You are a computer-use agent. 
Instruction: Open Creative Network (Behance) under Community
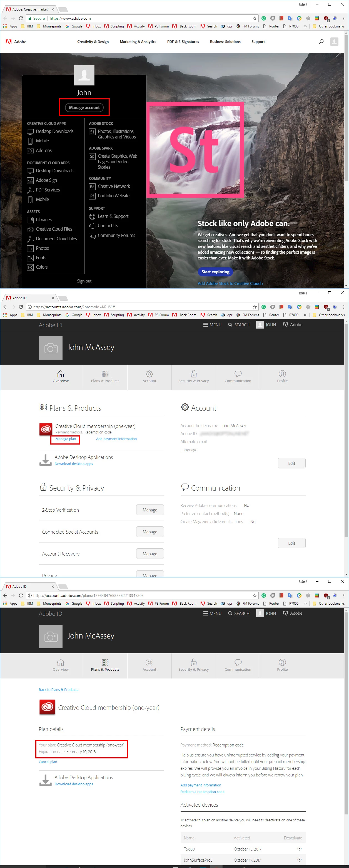tap(109, 186)
